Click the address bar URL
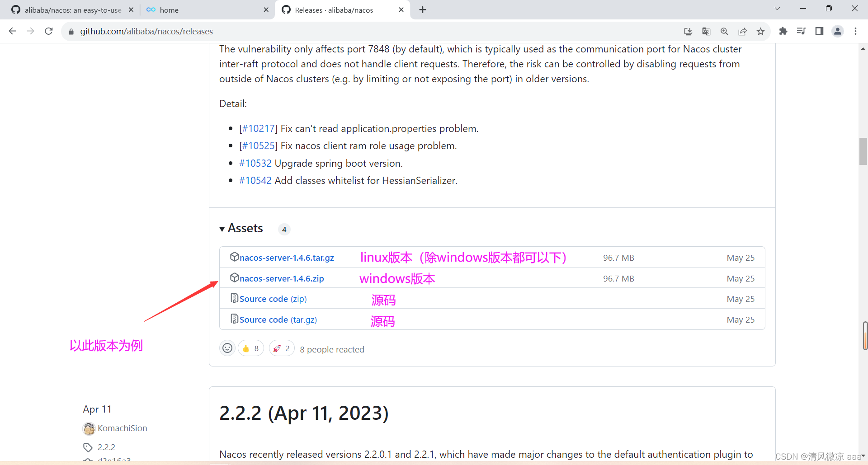 pos(146,32)
